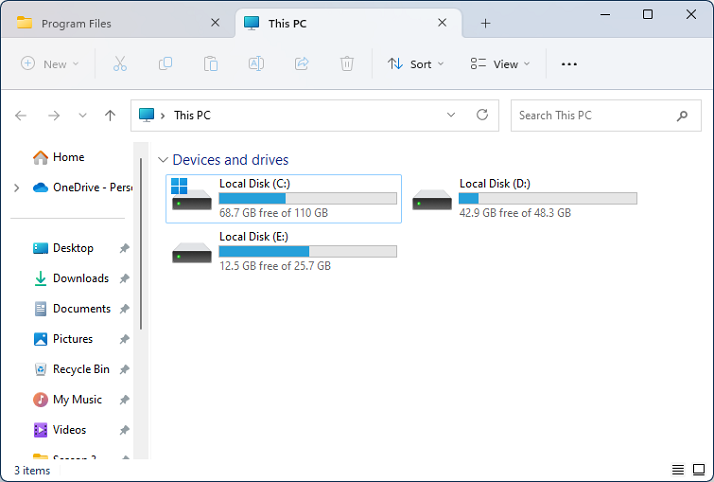Viewport: 714px width, 482px height.
Task: Click the pin icon next to My Music
Action: click(x=124, y=400)
